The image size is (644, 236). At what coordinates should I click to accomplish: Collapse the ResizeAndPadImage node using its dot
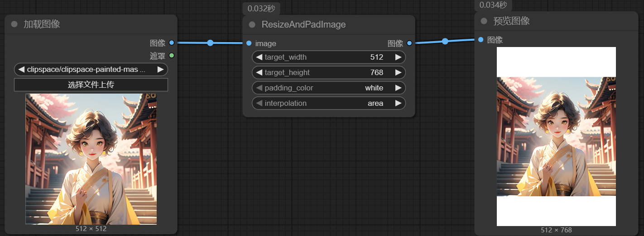tap(252, 24)
